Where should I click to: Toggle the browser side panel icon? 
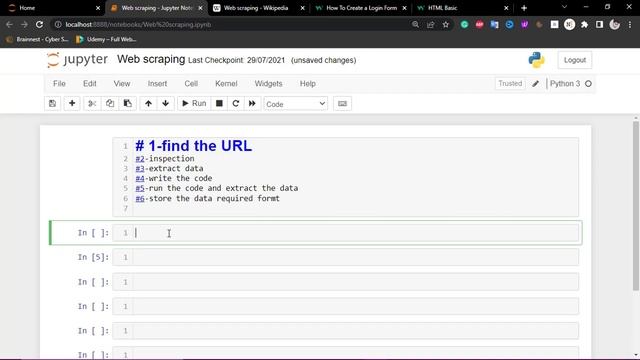pos(599,24)
